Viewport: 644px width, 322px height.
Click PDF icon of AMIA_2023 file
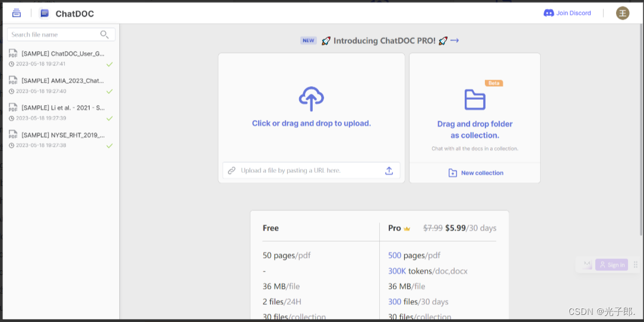pos(13,81)
